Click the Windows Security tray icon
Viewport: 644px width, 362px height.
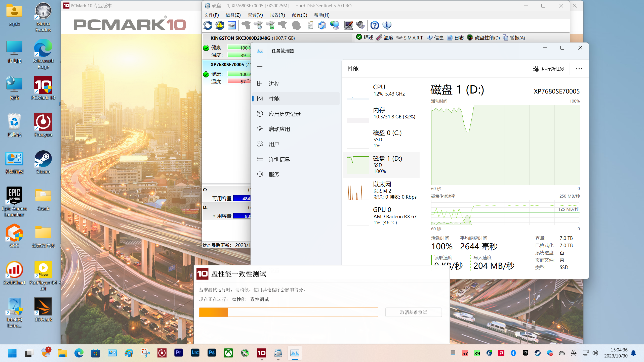click(550, 353)
